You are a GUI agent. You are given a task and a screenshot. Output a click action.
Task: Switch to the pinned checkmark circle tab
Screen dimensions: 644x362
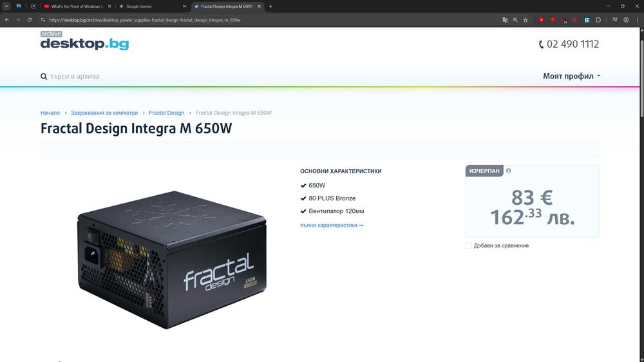click(x=33, y=6)
